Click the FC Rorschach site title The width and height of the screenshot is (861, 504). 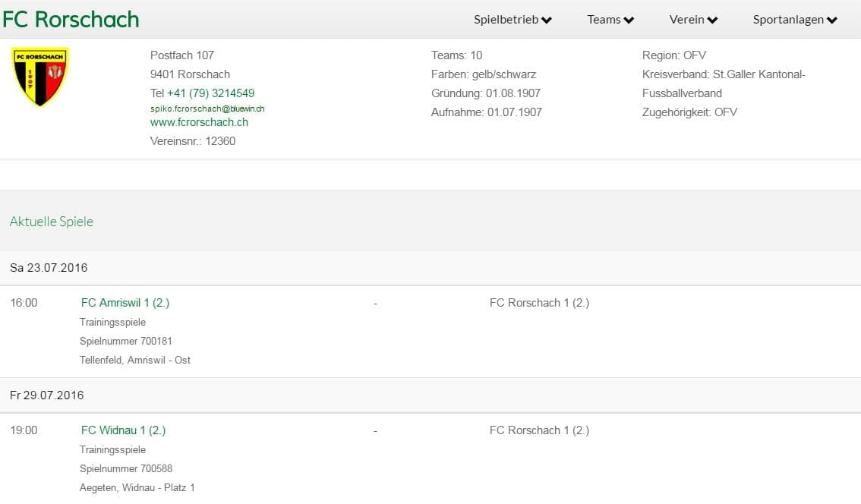coord(71,19)
